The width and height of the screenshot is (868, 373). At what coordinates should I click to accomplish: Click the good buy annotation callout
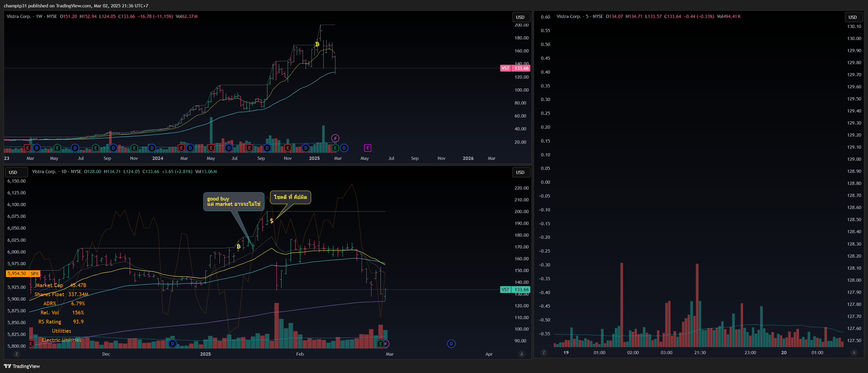click(234, 202)
